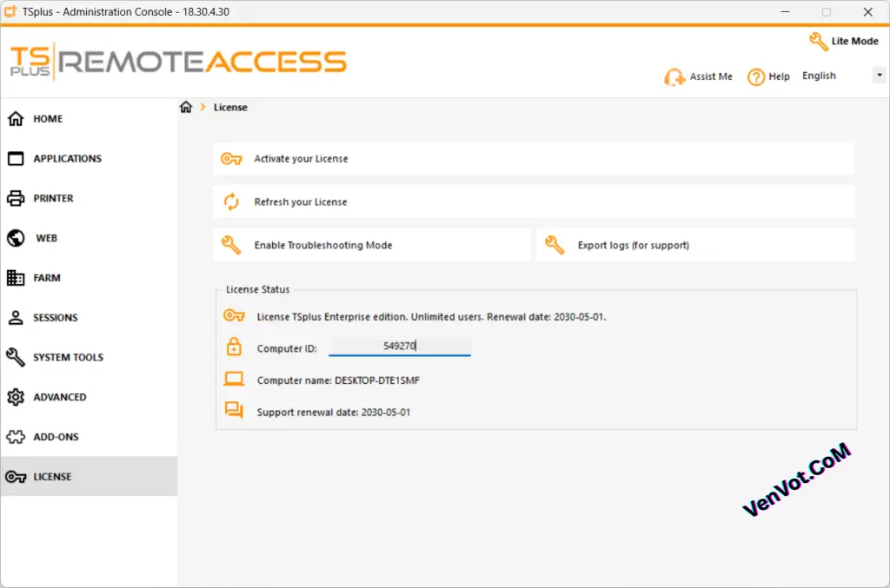Click the Computer ID label
This screenshot has width=890, height=588.
tap(287, 348)
